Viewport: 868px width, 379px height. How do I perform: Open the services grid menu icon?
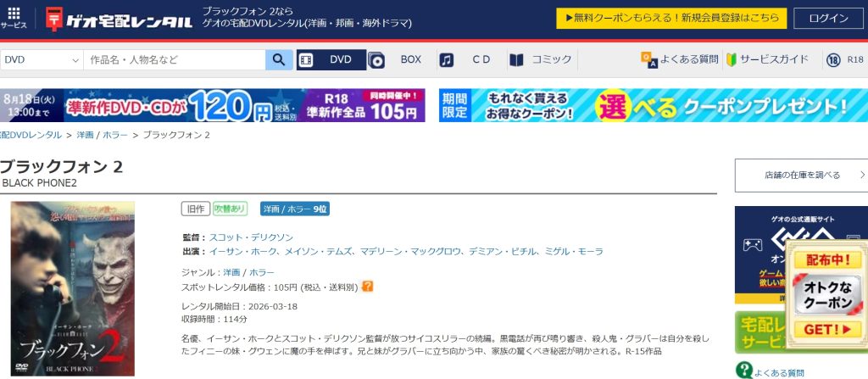(x=14, y=14)
